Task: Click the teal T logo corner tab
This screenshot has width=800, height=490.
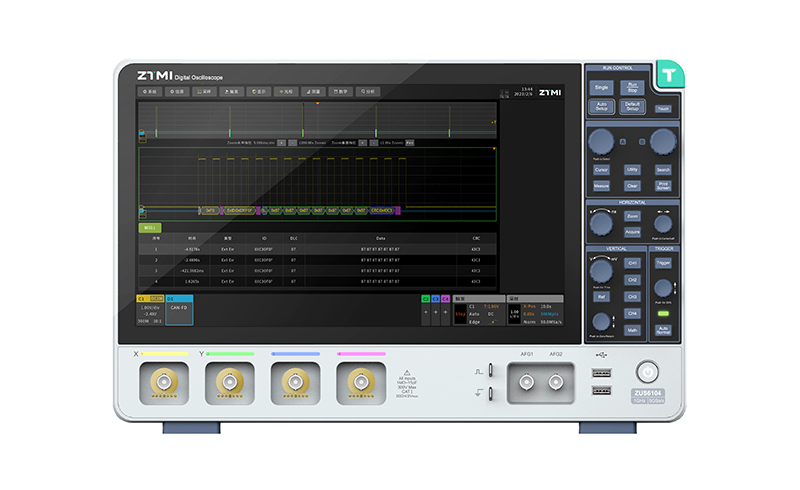Action: [669, 76]
